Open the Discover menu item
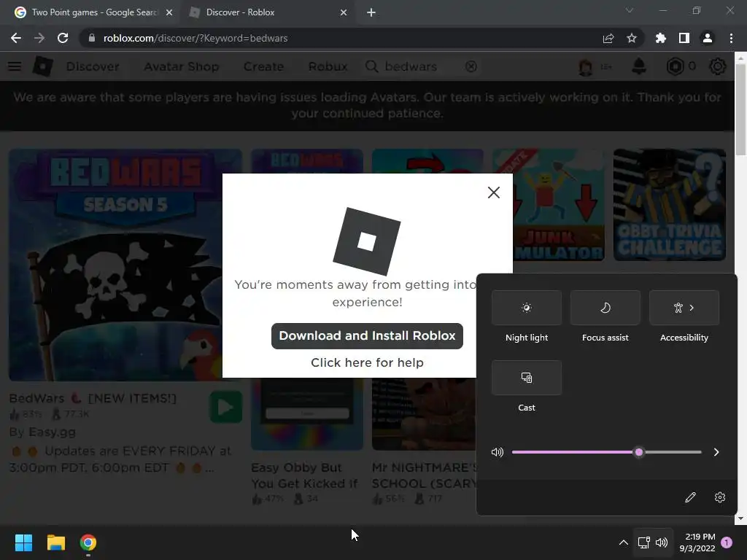Viewport: 747px width, 560px height. [x=93, y=66]
